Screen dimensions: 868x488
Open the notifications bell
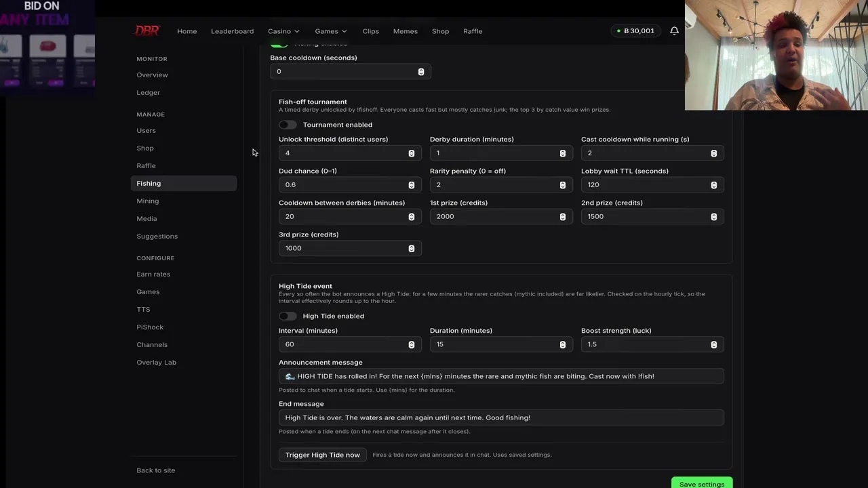point(674,30)
